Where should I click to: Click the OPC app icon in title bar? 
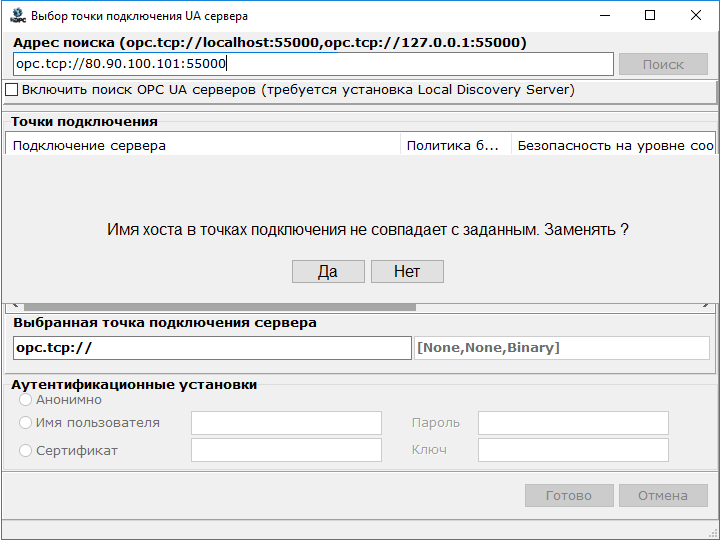[18, 15]
